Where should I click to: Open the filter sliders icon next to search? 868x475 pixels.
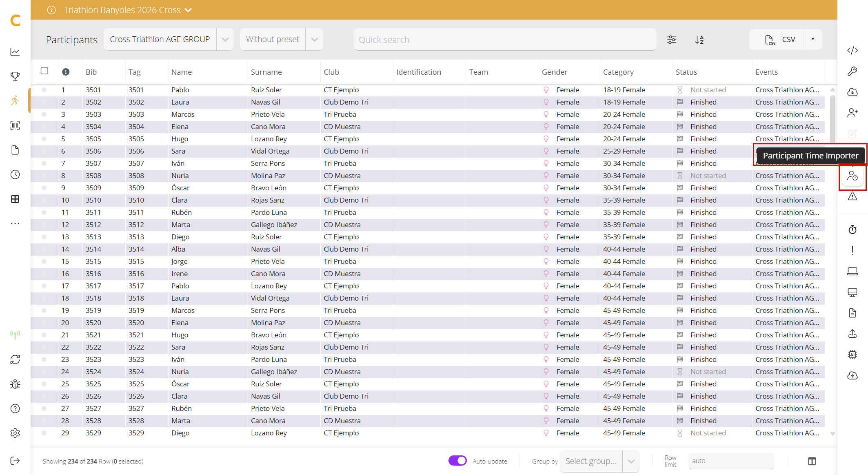pos(672,40)
